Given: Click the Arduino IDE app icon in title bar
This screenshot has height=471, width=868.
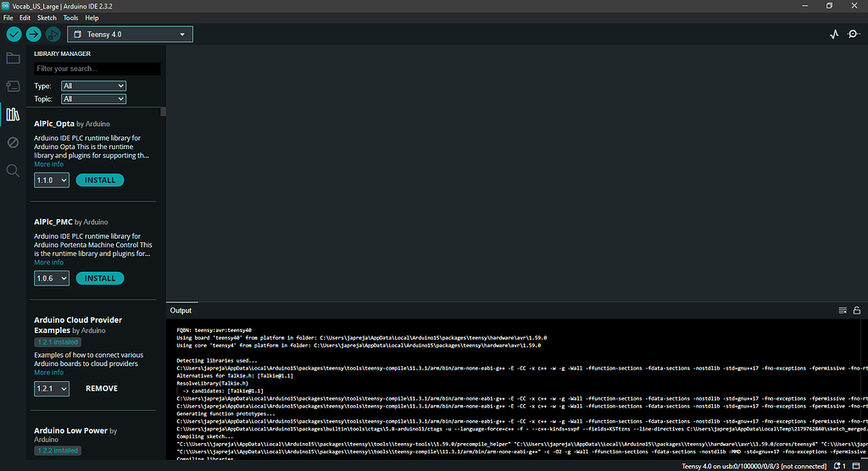Looking at the screenshot, I should click(6, 6).
